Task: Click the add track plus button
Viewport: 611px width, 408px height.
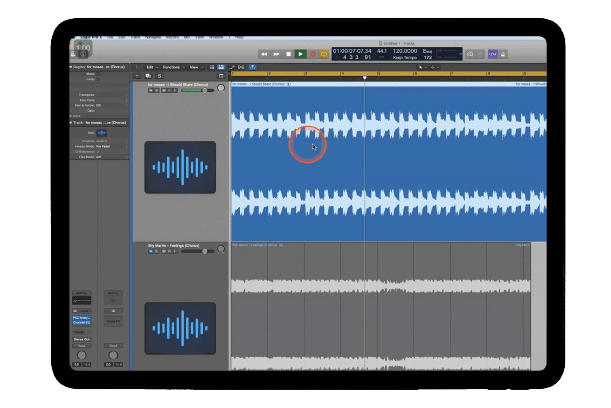Action: (x=138, y=75)
